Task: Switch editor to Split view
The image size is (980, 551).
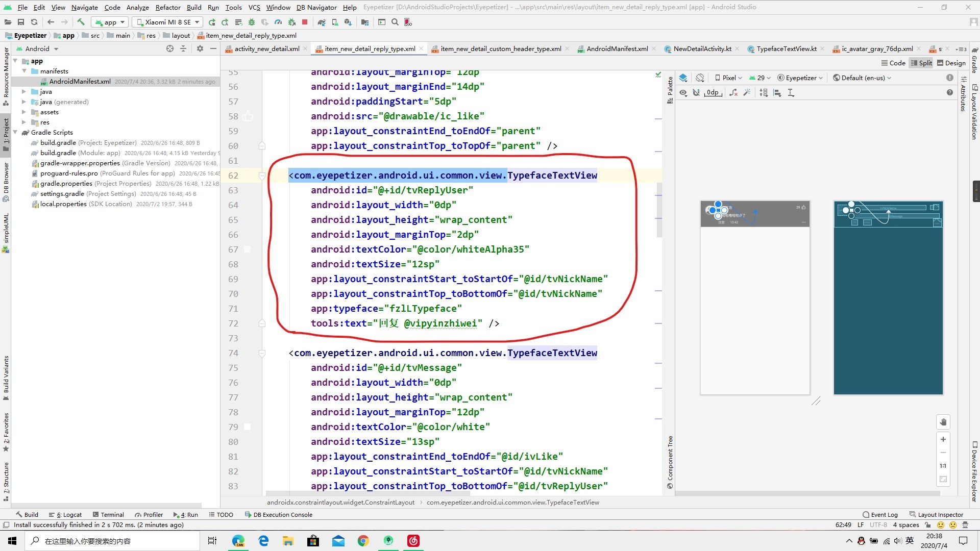Action: 921,63
